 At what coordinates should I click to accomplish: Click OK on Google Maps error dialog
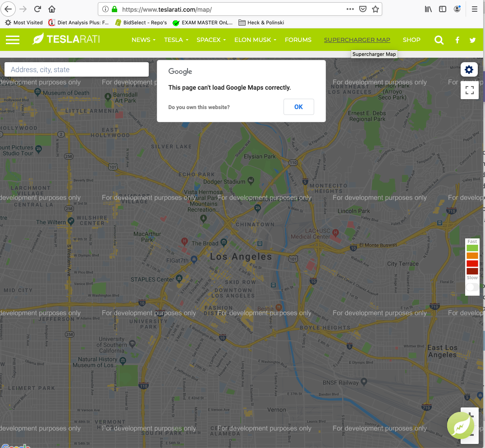coord(298,107)
